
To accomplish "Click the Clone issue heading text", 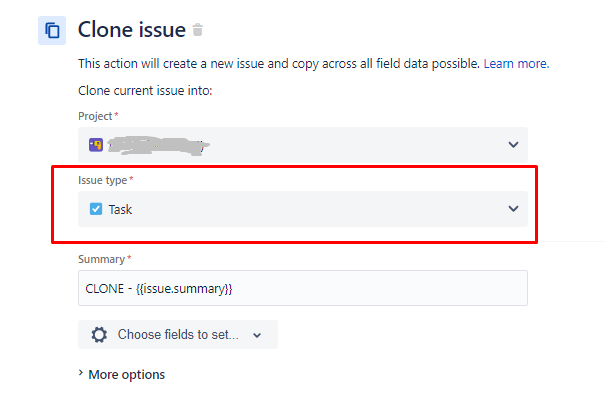I will [132, 30].
